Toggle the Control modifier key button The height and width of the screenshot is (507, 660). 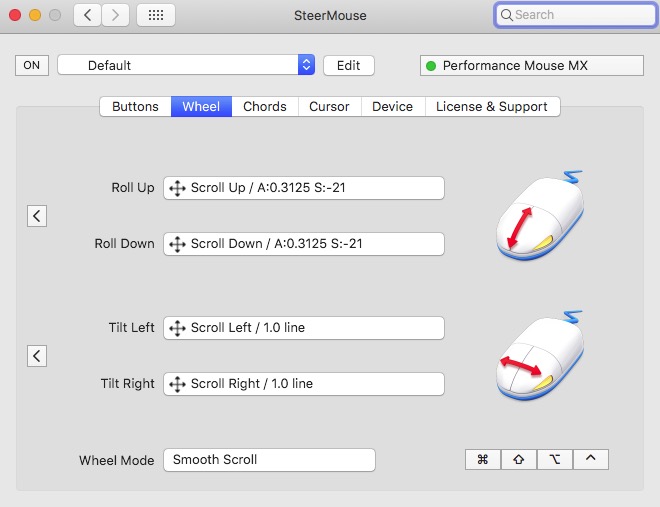pos(591,459)
